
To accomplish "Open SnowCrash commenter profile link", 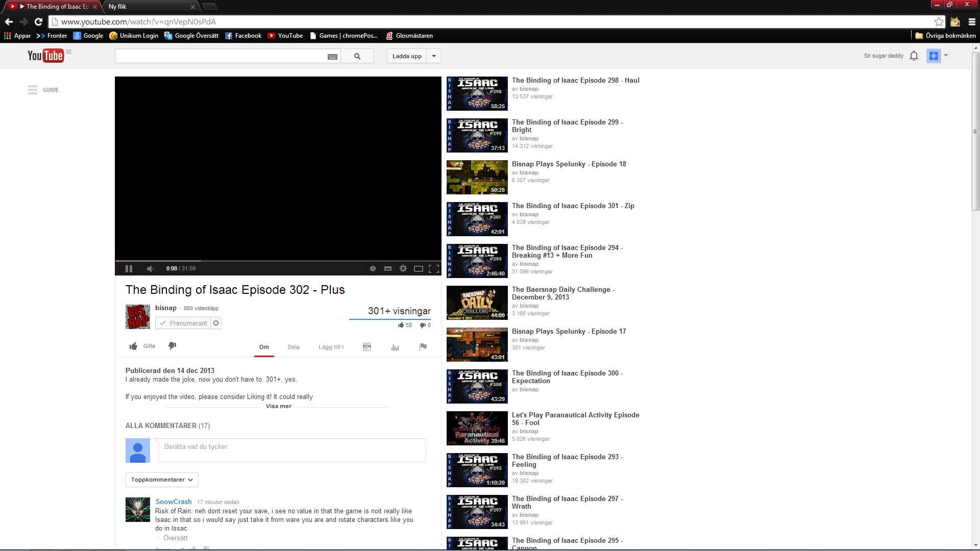I will [x=174, y=502].
